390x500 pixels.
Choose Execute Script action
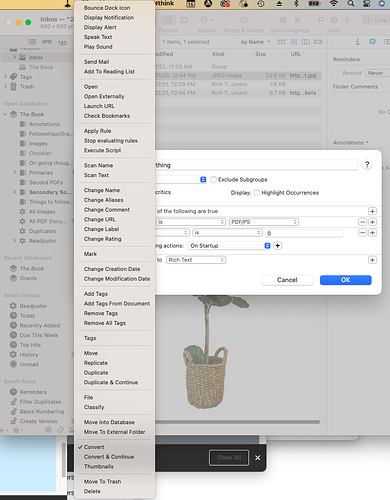[x=102, y=150]
